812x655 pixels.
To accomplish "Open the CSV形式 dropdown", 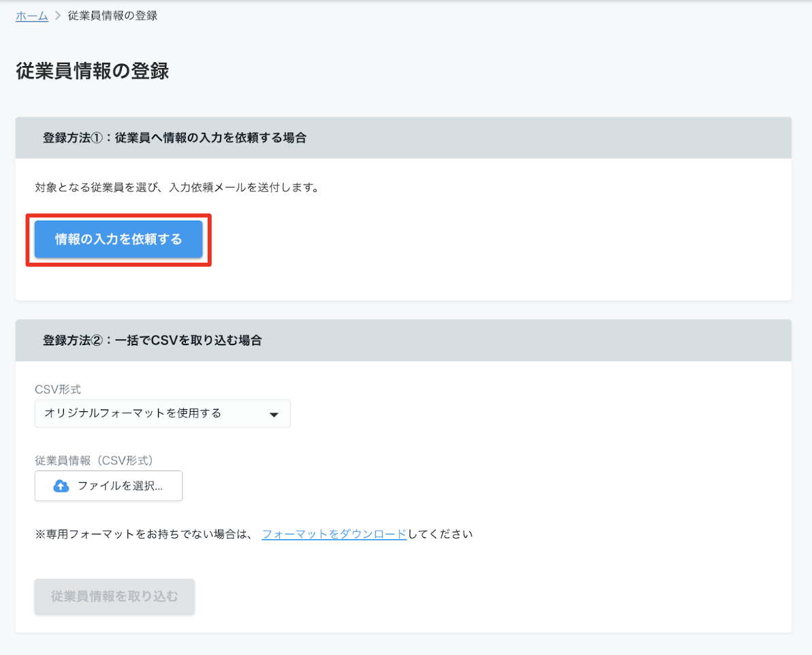I will 163,413.
